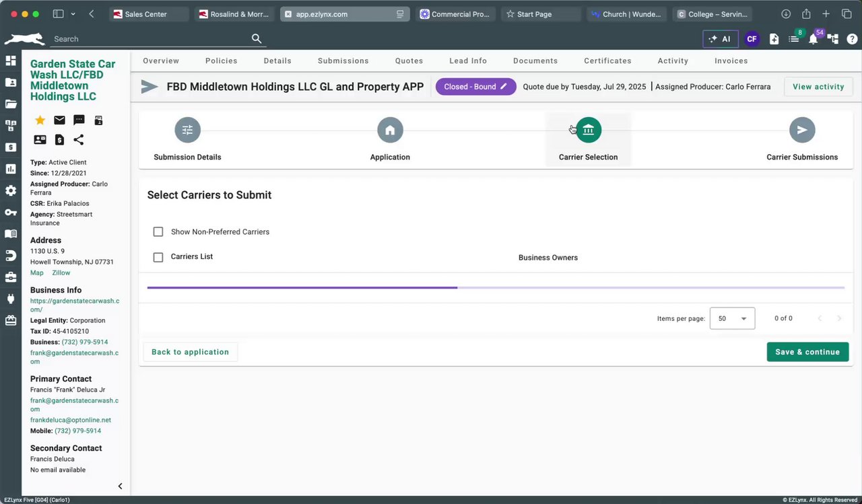Open the Items per page dropdown

point(732,318)
